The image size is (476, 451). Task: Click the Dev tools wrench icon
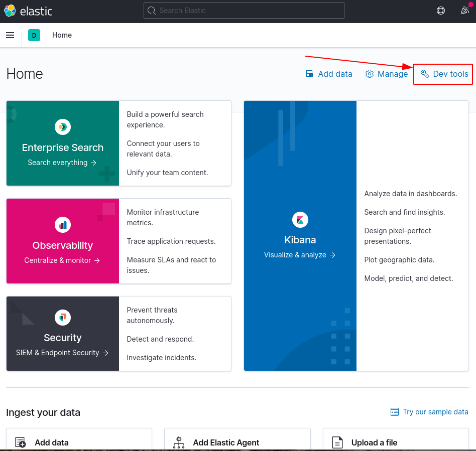pos(425,74)
